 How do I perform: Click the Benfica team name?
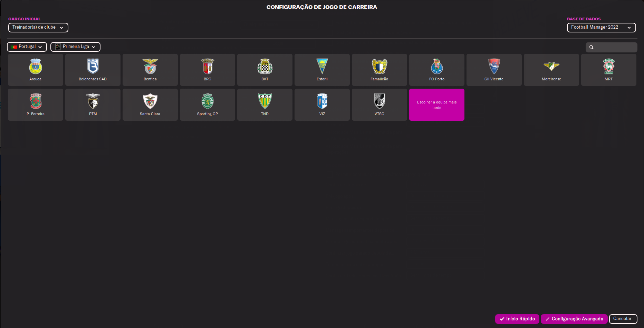[150, 79]
